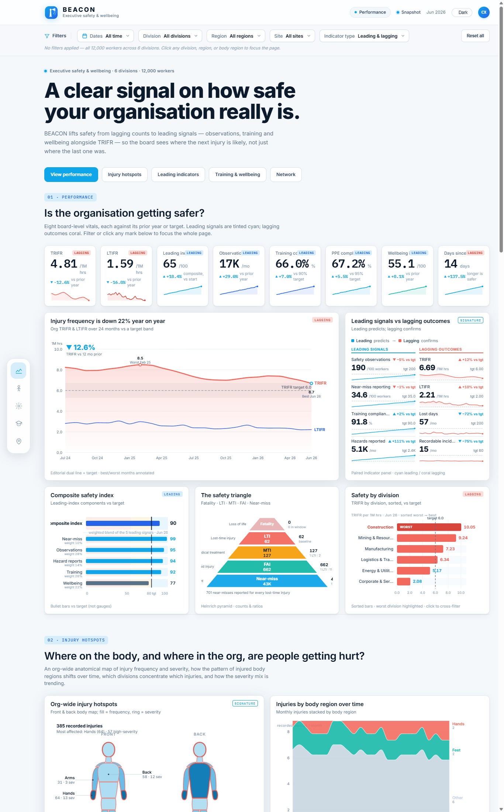Image resolution: width=504 pixels, height=812 pixels.
Task: Select the Training compliance 66.0% card
Action: coord(295,276)
